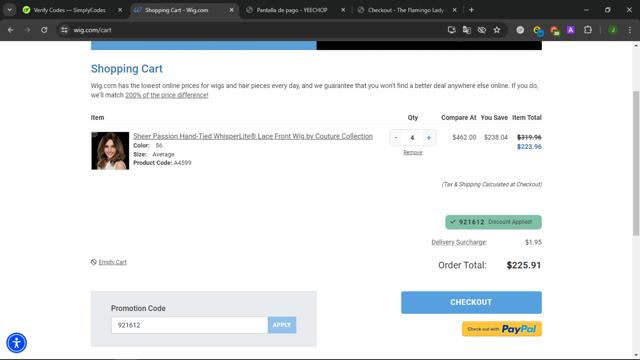Click the crossed-out $319.96 price
This screenshot has height=360, width=640.
pyautogui.click(x=529, y=137)
